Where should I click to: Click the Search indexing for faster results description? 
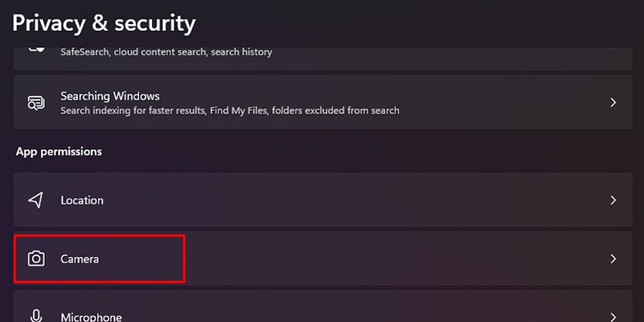tap(230, 111)
